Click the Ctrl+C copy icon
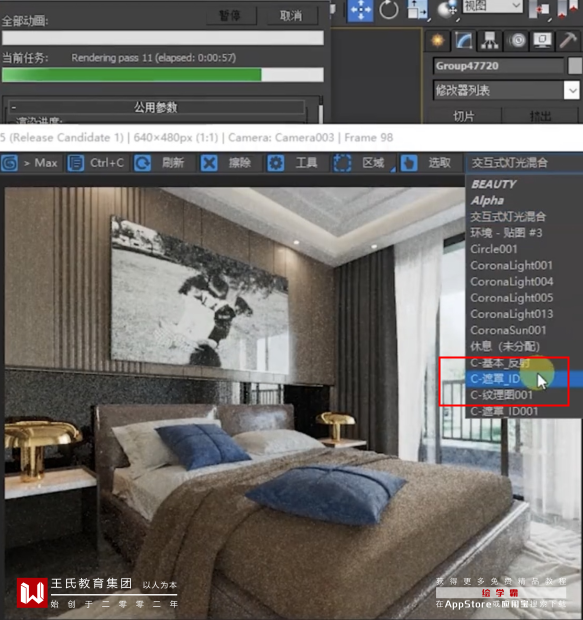Viewport: 583px width, 620px height. point(76,163)
